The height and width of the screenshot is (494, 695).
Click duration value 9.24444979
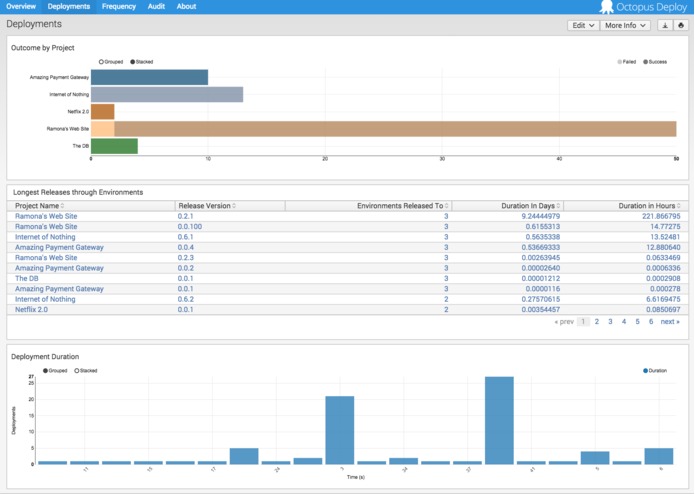(541, 216)
